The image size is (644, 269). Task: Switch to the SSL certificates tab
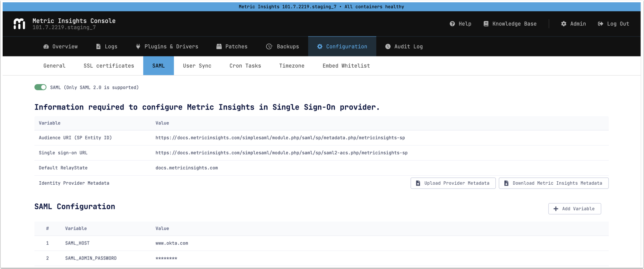click(x=109, y=66)
